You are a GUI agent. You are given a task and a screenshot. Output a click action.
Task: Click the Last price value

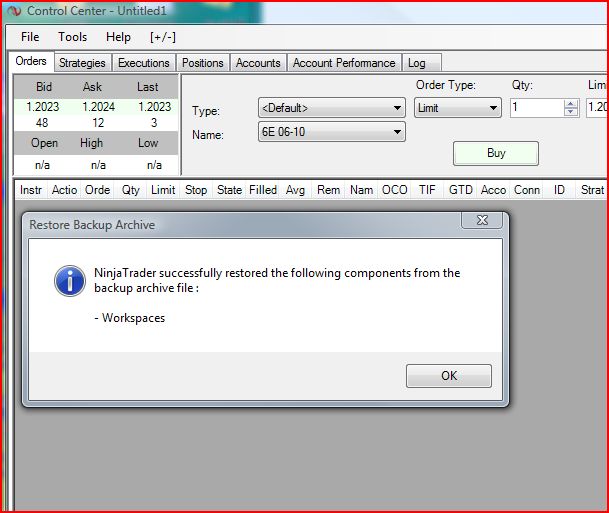(155, 107)
